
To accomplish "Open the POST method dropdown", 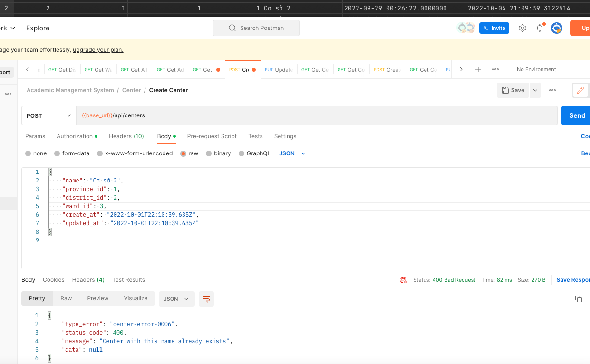I will (48, 115).
